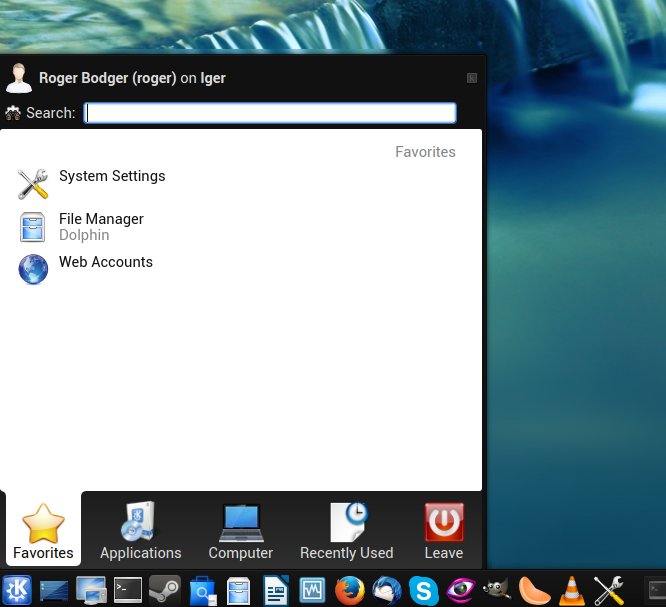Open the Leave tab

pos(444,531)
